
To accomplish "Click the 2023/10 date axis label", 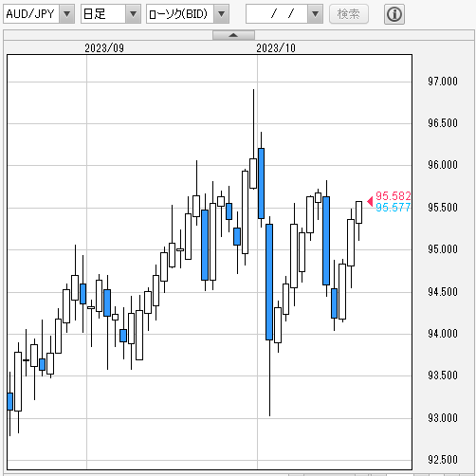I will click(x=276, y=48).
